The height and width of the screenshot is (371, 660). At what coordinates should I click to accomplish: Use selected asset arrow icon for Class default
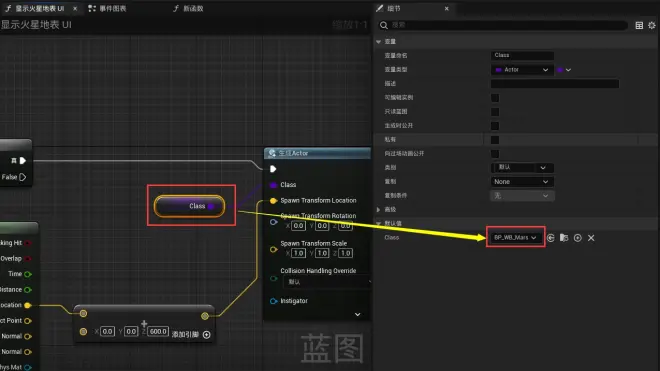coord(551,238)
